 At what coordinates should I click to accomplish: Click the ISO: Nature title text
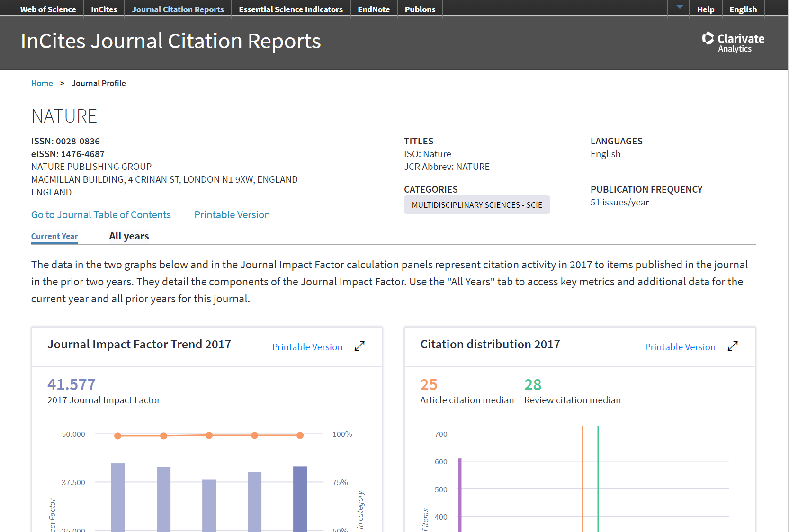(428, 154)
